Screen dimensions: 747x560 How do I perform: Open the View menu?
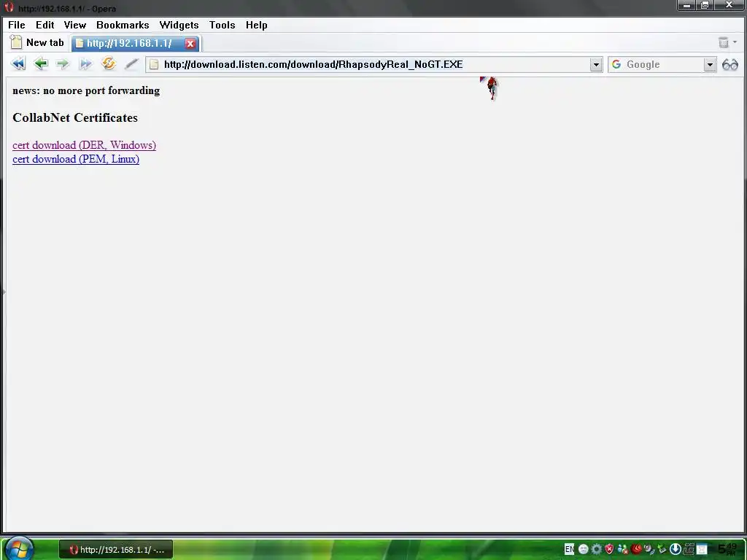coord(75,25)
